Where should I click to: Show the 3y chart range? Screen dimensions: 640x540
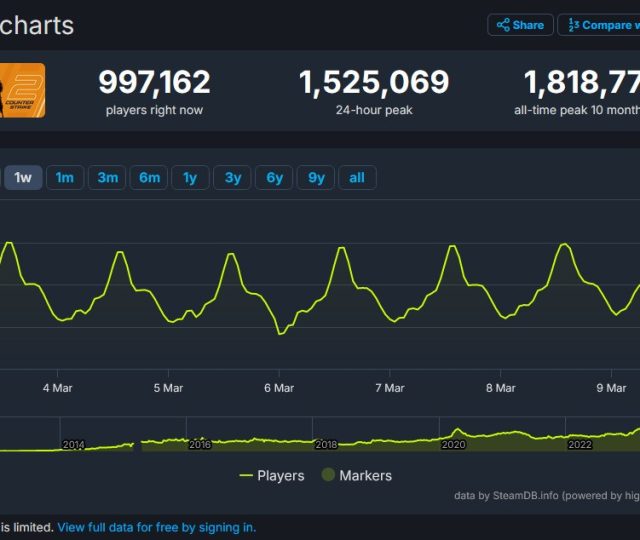click(232, 178)
